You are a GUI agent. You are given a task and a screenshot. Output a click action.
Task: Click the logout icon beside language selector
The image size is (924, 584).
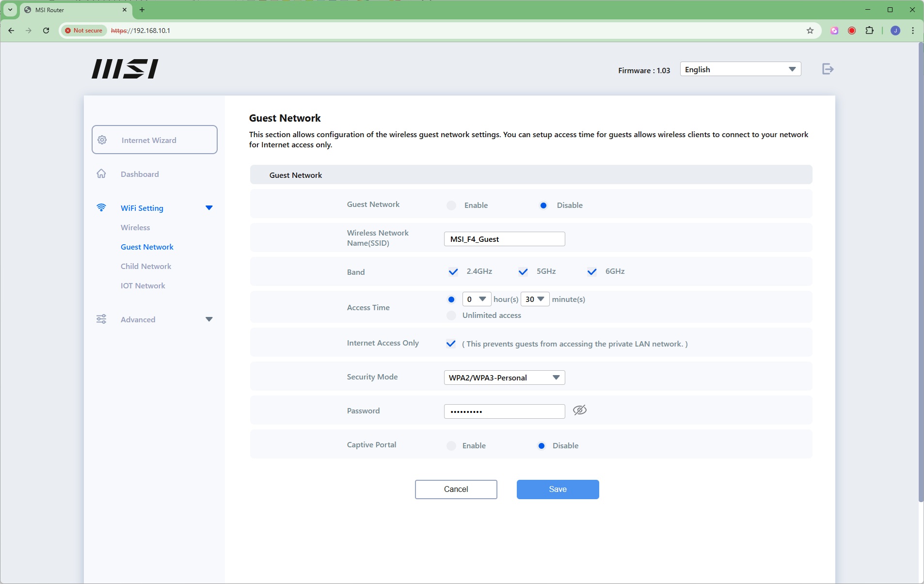pos(828,69)
